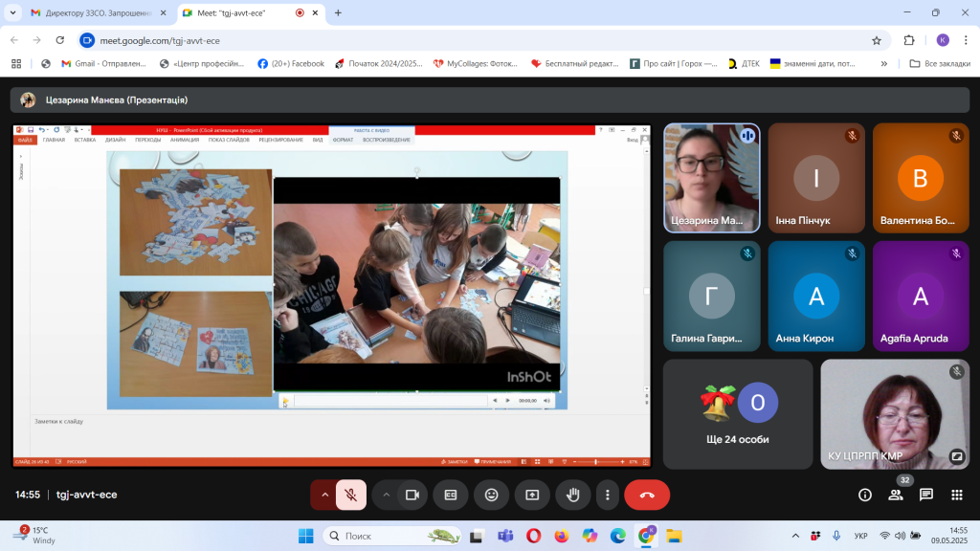Open the new tab plus button

(338, 12)
